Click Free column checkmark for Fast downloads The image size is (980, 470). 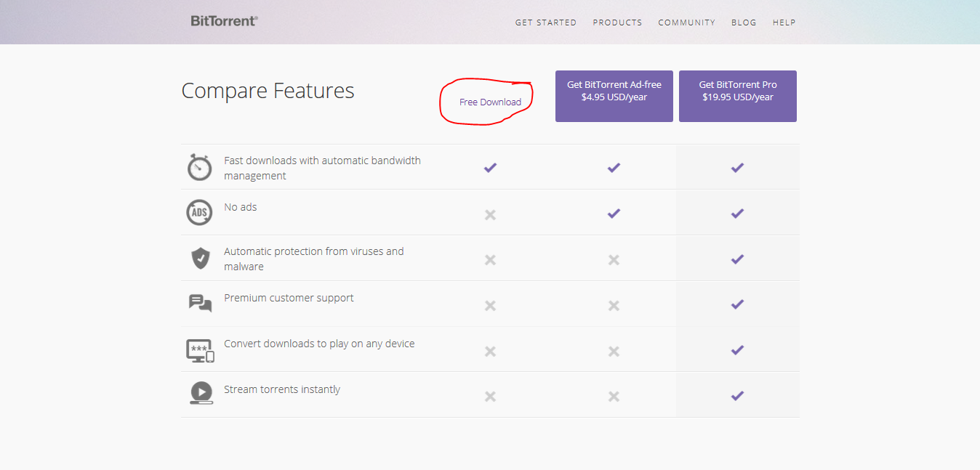pyautogui.click(x=490, y=168)
